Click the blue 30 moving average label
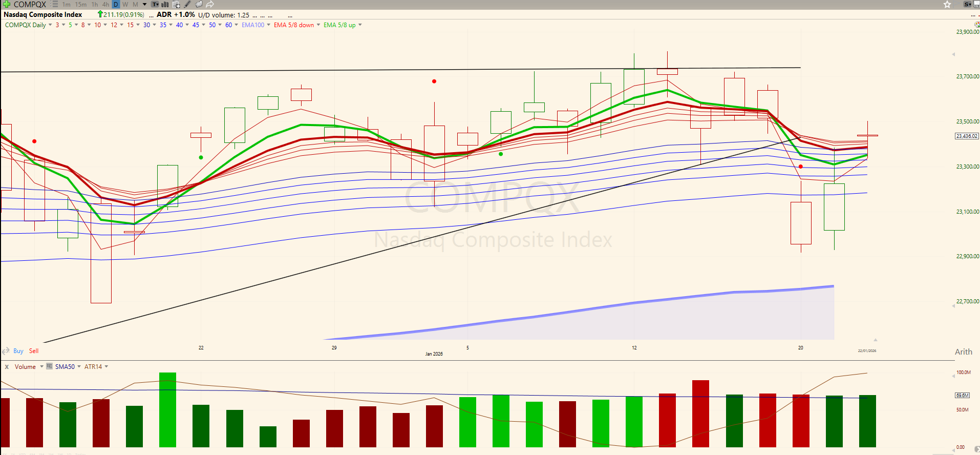The height and width of the screenshot is (455, 980). [x=146, y=25]
